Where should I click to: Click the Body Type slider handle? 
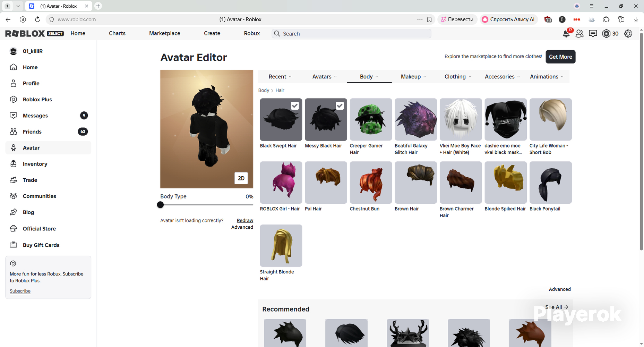[160, 205]
